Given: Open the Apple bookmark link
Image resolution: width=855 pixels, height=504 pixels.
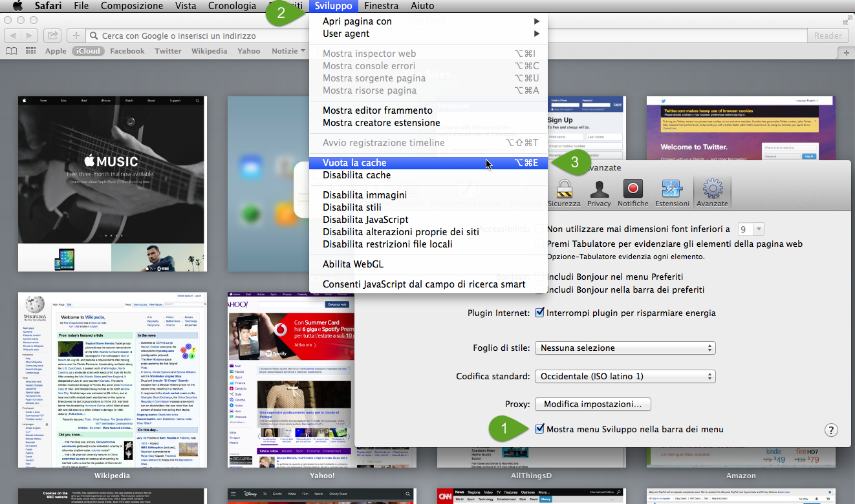Looking at the screenshot, I should pos(56,51).
